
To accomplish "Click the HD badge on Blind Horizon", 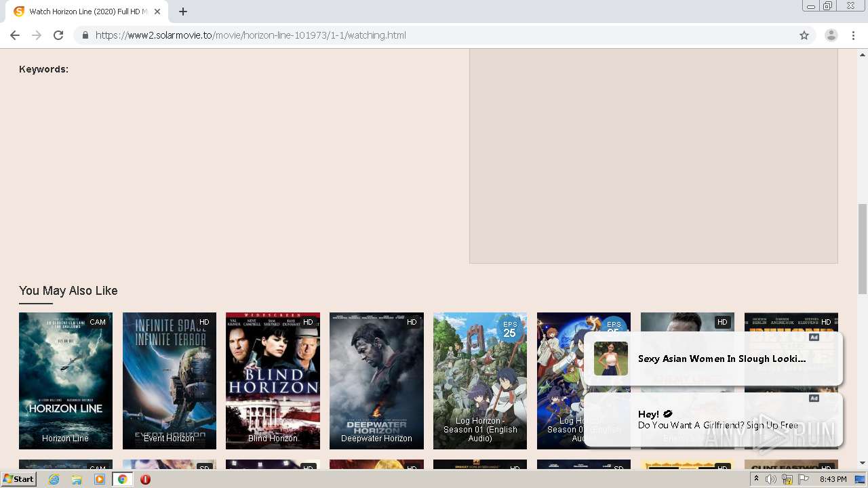I will click(x=308, y=322).
